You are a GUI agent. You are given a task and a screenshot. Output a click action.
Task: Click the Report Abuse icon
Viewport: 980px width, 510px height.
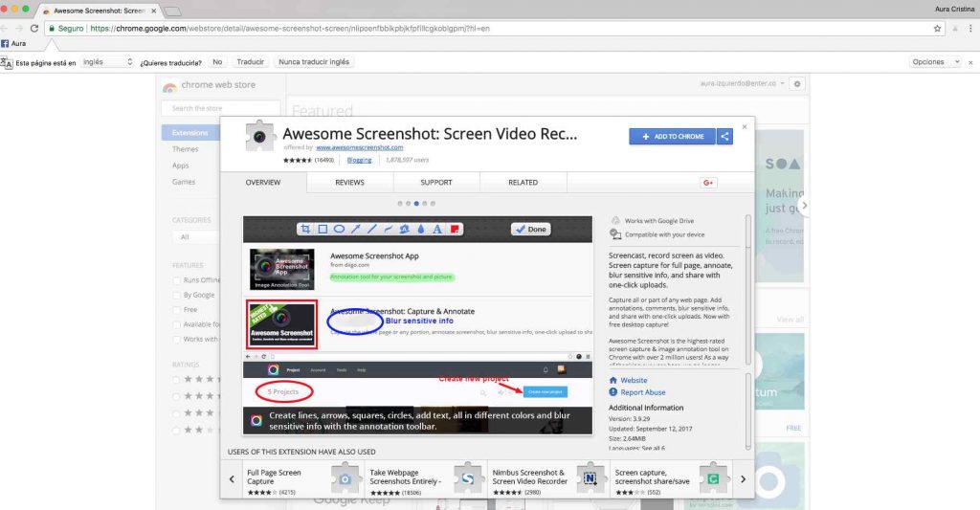613,392
